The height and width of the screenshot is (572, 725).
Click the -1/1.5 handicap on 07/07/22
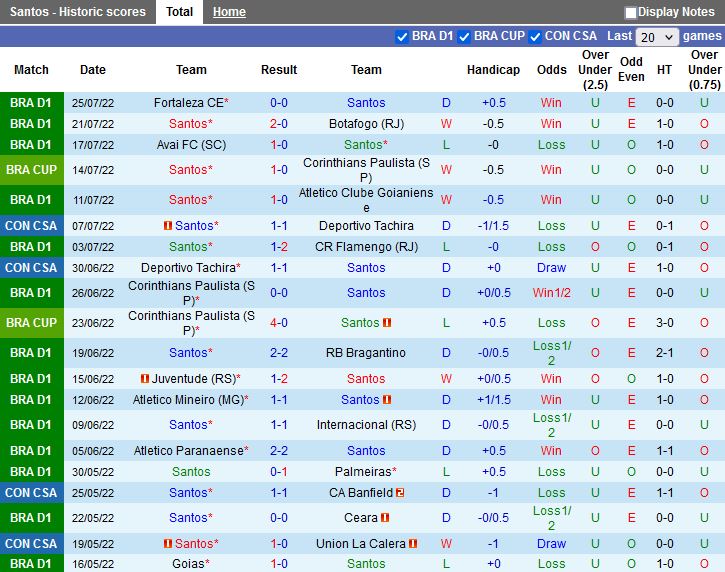tap(493, 226)
